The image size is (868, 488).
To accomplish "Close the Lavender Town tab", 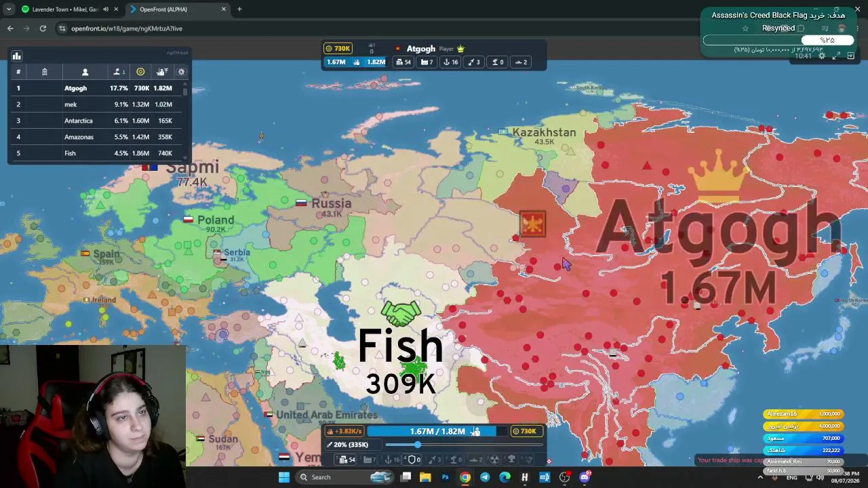I will tap(116, 9).
